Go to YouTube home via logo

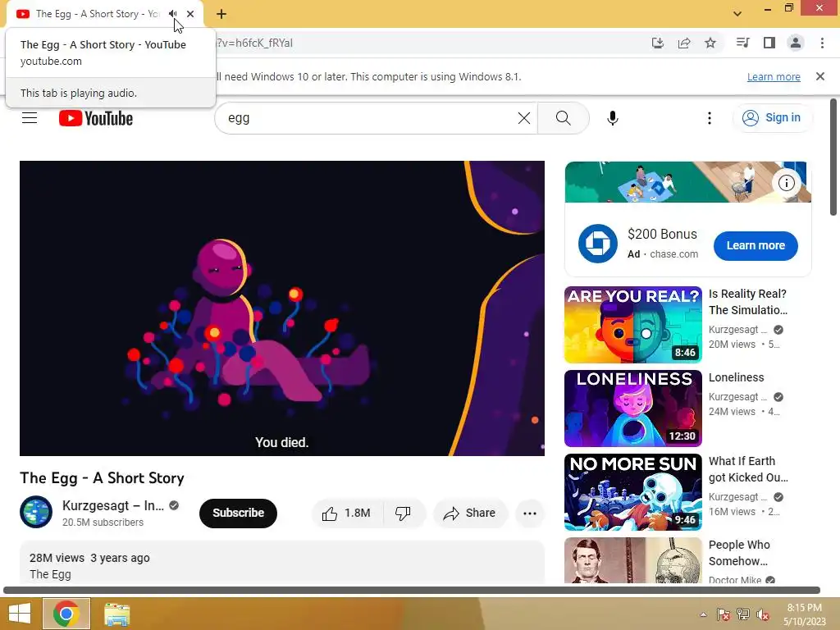coord(96,118)
